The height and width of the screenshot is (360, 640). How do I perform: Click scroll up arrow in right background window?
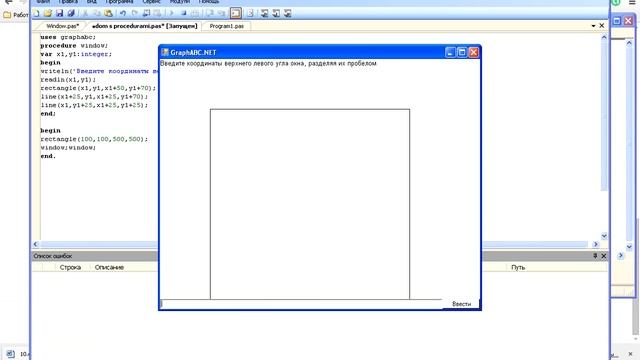point(629,43)
